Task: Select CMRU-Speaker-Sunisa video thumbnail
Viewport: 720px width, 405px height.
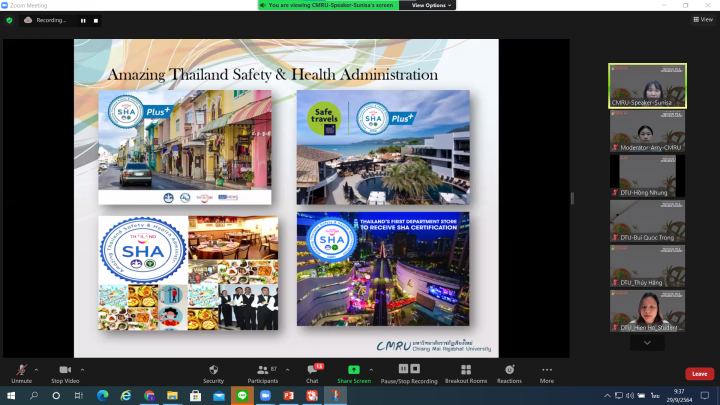Action: point(647,86)
